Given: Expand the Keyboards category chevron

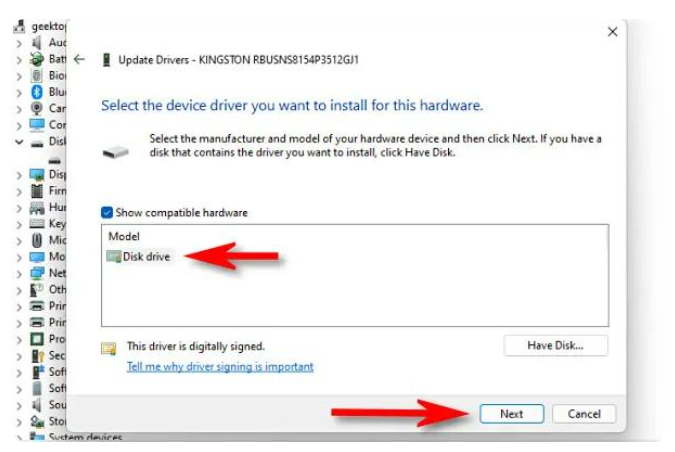Looking at the screenshot, I should tap(19, 224).
